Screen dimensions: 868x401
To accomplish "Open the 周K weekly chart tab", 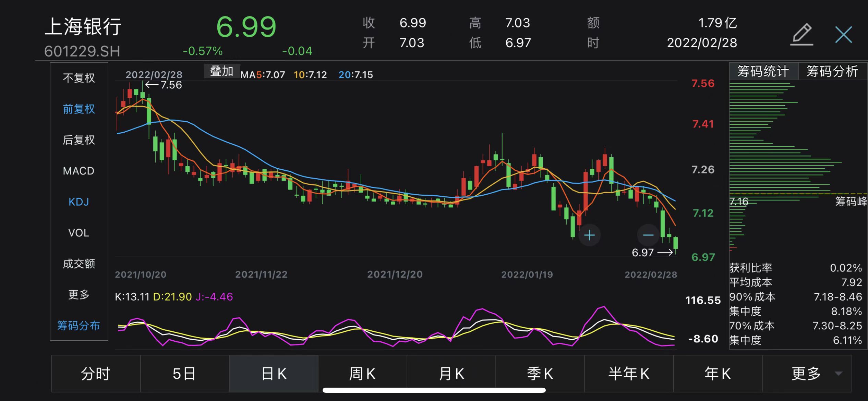I will pos(362,374).
